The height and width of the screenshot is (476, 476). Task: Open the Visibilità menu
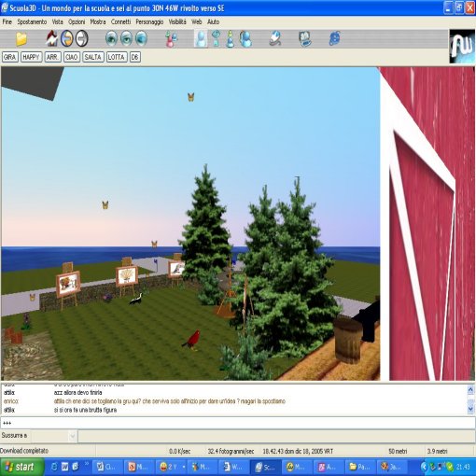tap(177, 21)
